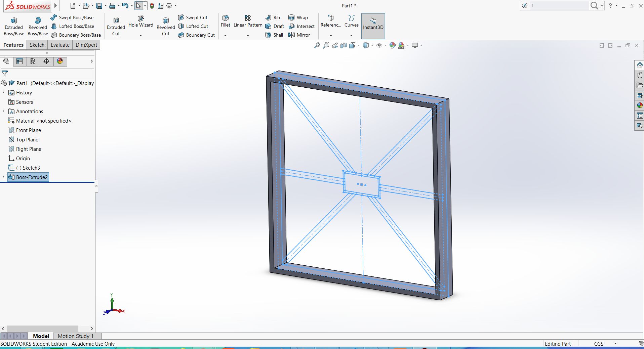Switch to Motion Study 1 tab
The width and height of the screenshot is (644, 349).
click(x=76, y=336)
